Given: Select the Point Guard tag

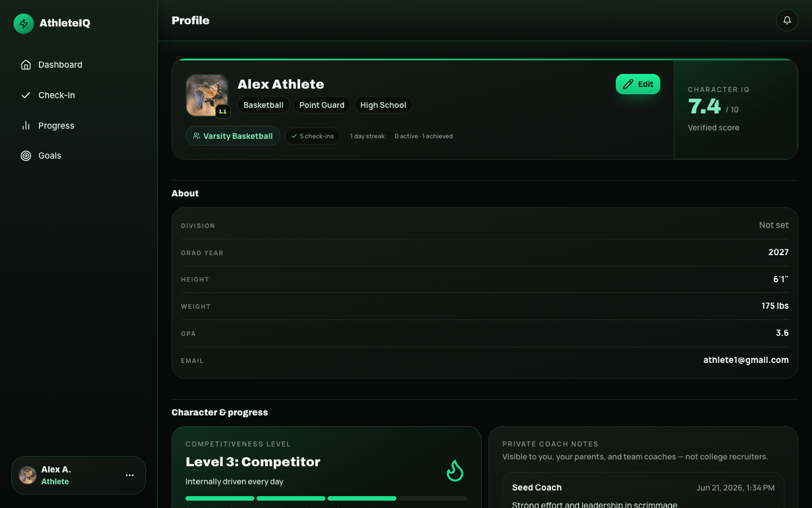Looking at the screenshot, I should pyautogui.click(x=322, y=105).
